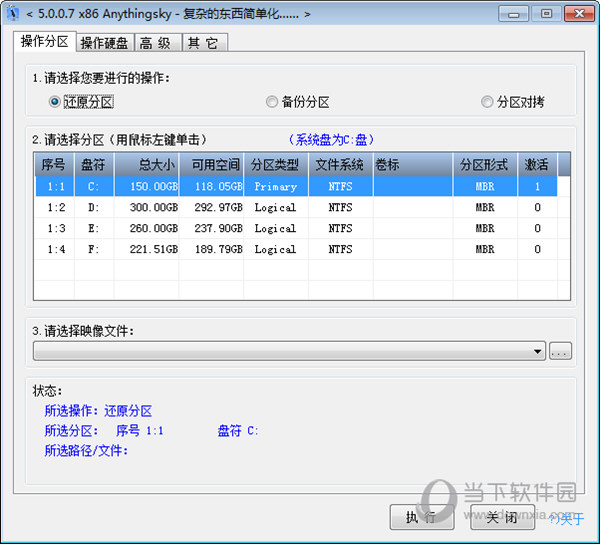This screenshot has height=544, width=600.
Task: Click the 分区形式 column header
Action: [x=485, y=165]
